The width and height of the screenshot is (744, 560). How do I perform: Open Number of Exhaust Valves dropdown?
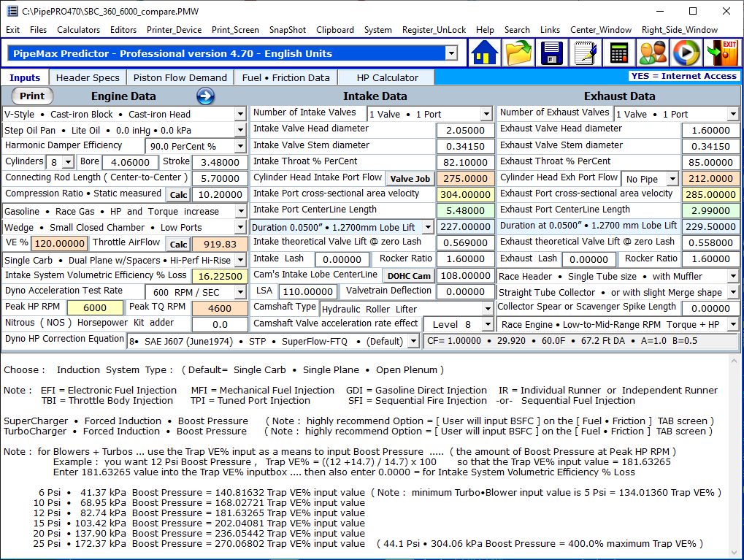pyautogui.click(x=733, y=114)
